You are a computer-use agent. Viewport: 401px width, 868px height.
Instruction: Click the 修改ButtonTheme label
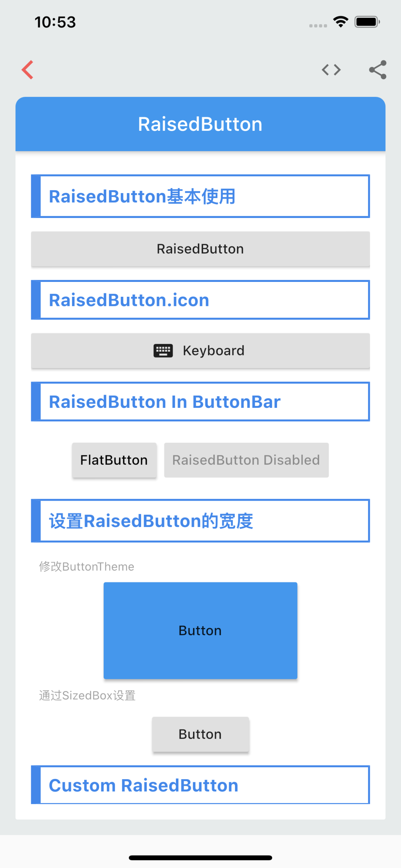pos(87,566)
